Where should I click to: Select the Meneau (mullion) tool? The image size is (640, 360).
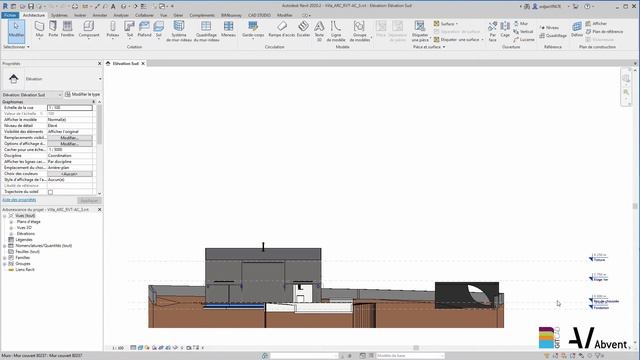[x=229, y=29]
